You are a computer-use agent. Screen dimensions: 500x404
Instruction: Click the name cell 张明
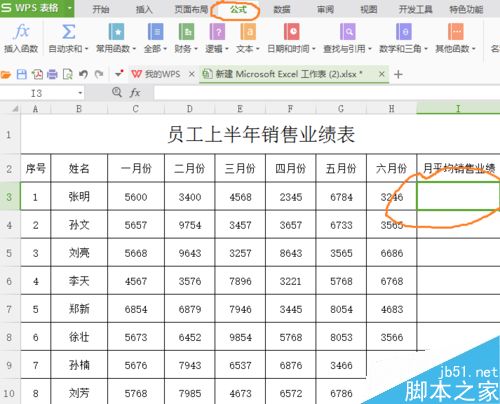[x=79, y=197]
